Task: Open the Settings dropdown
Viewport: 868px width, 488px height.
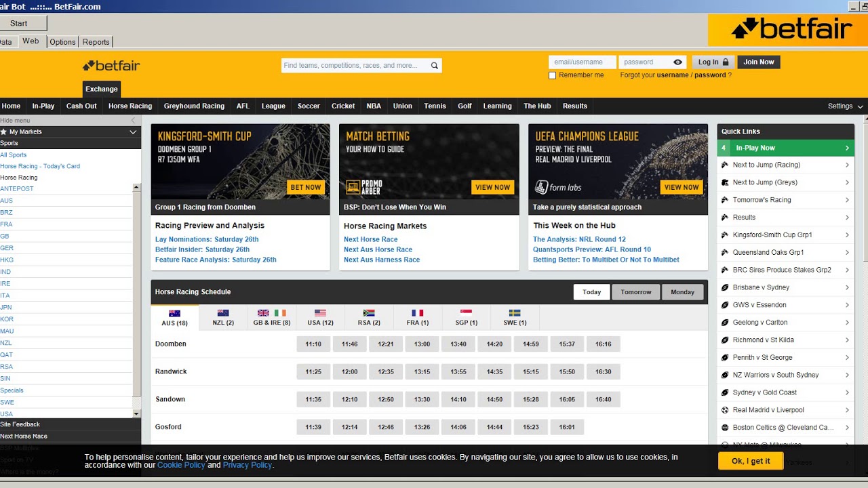Action: tap(846, 106)
